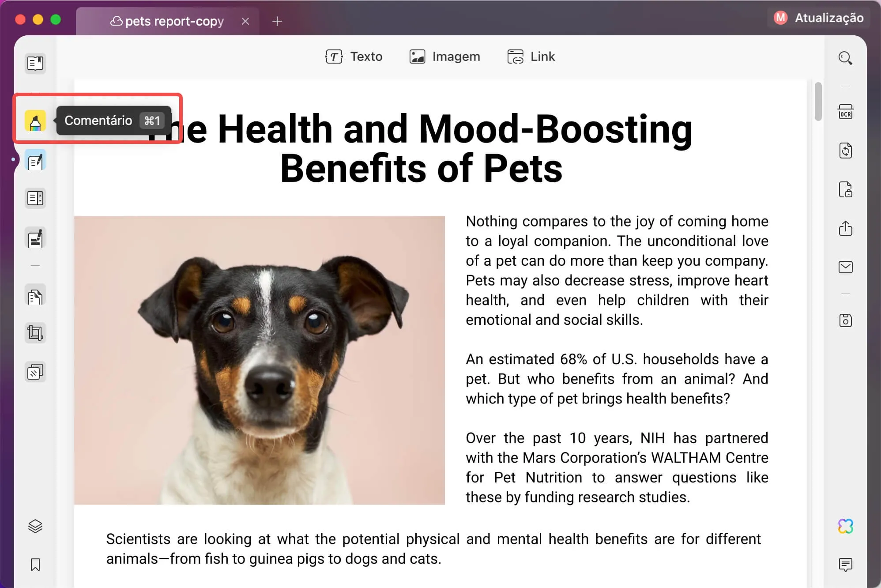Open the form preparation tool icon
881x588 pixels.
35,198
